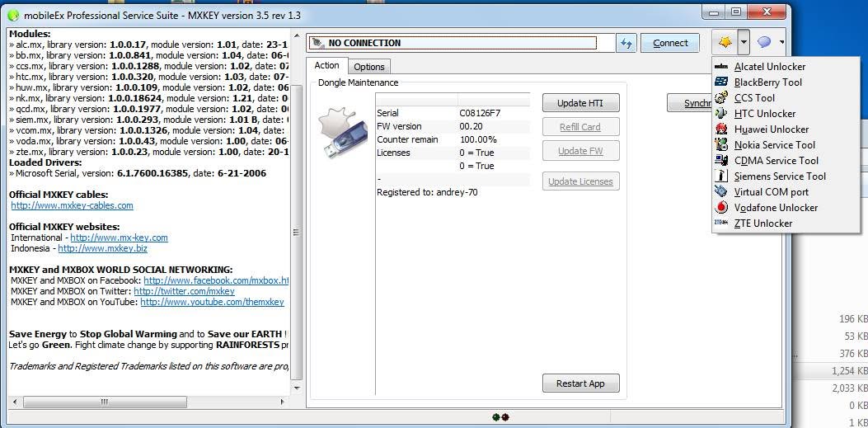Switch to the Options tab

tap(369, 67)
